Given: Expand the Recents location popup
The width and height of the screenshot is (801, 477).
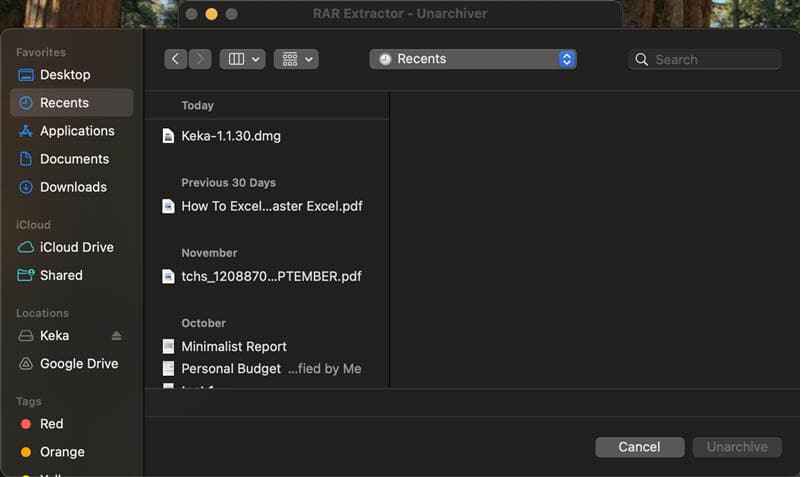Looking at the screenshot, I should [472, 59].
